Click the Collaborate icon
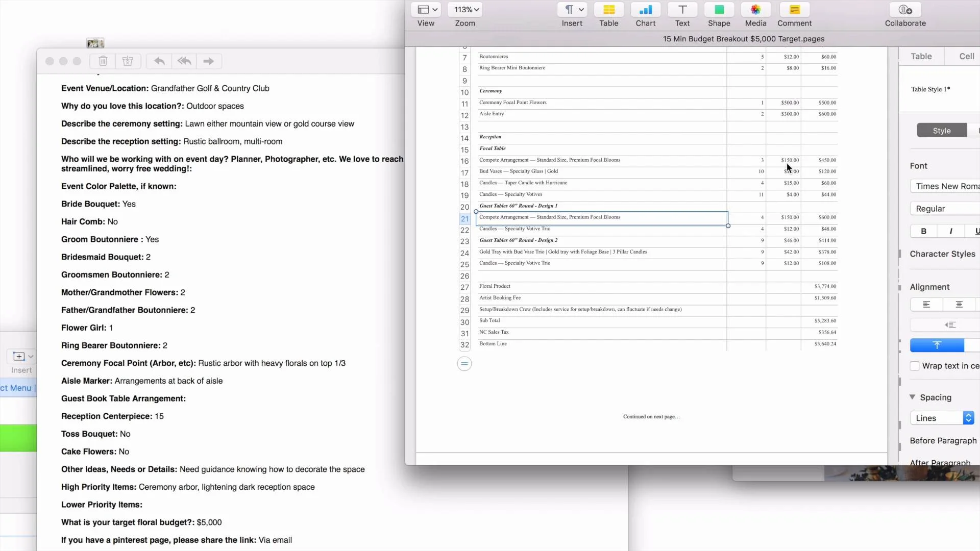 (x=905, y=10)
